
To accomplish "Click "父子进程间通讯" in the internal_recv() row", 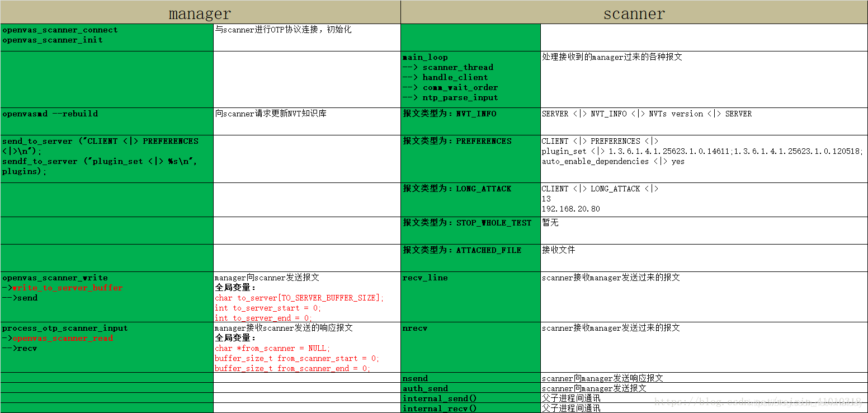I will 571,409.
